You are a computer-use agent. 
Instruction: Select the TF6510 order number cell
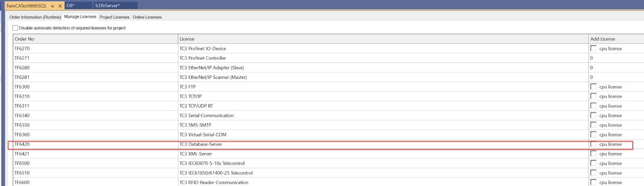coord(95,173)
